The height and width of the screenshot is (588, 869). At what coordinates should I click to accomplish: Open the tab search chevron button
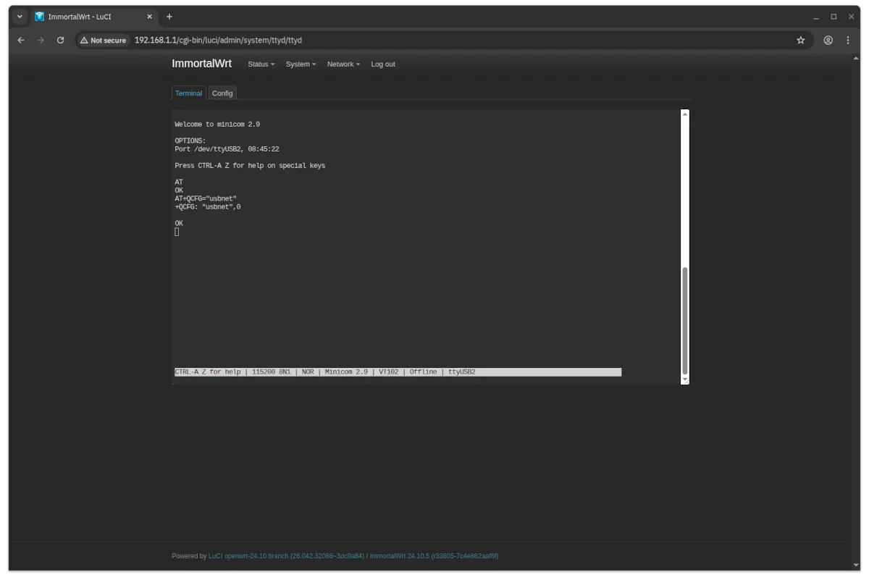pos(20,17)
